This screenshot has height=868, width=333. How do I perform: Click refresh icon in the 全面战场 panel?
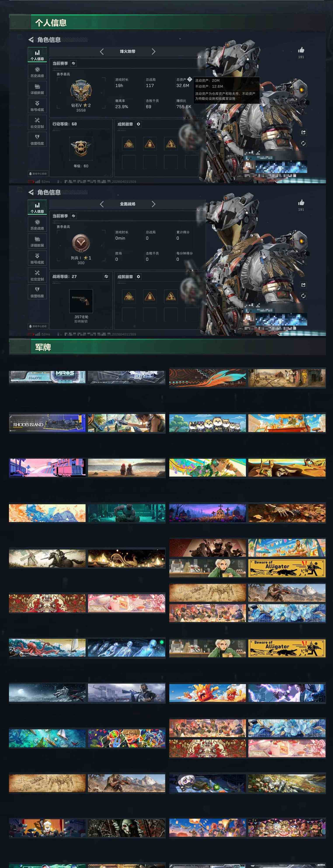303,296
